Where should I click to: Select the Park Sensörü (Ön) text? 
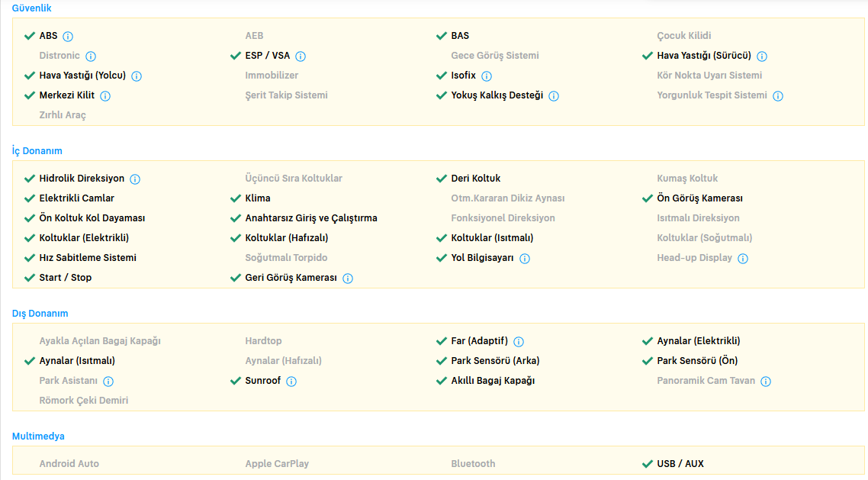697,362
